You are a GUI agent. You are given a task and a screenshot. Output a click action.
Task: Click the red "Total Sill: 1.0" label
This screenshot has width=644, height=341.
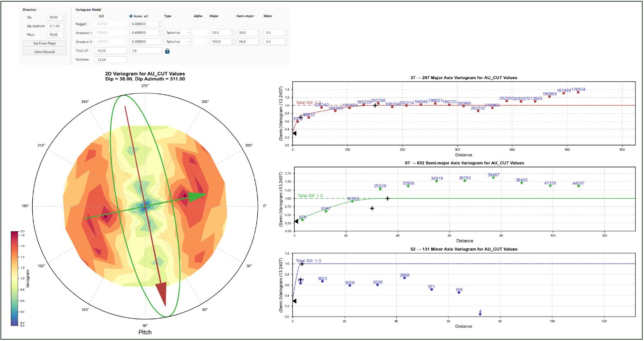[x=308, y=103]
